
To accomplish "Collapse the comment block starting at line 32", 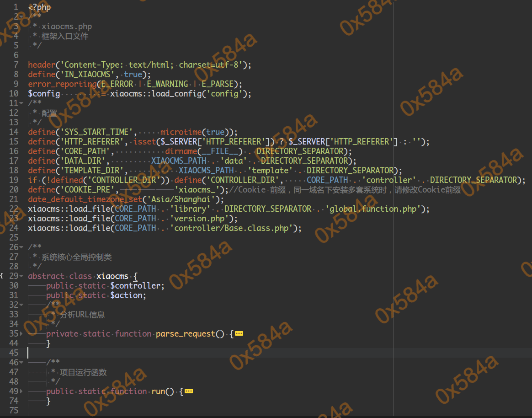I will pyautogui.click(x=21, y=305).
